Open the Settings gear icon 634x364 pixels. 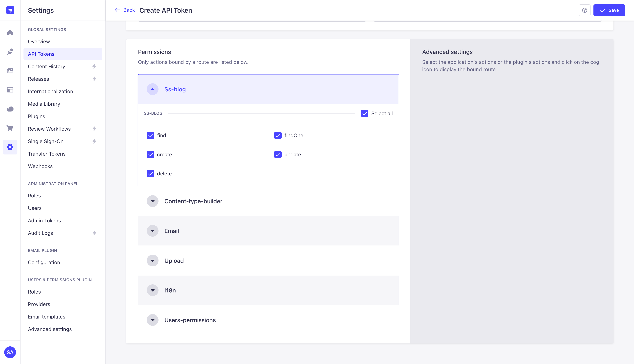pos(10,147)
